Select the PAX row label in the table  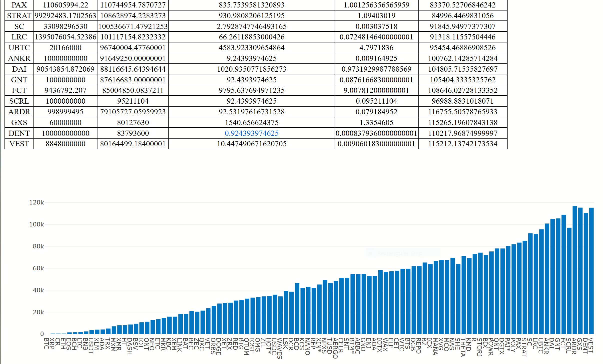(19, 5)
